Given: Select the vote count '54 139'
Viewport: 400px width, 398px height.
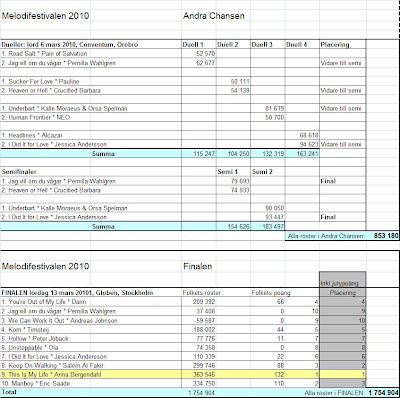Looking at the screenshot, I should [x=240, y=90].
